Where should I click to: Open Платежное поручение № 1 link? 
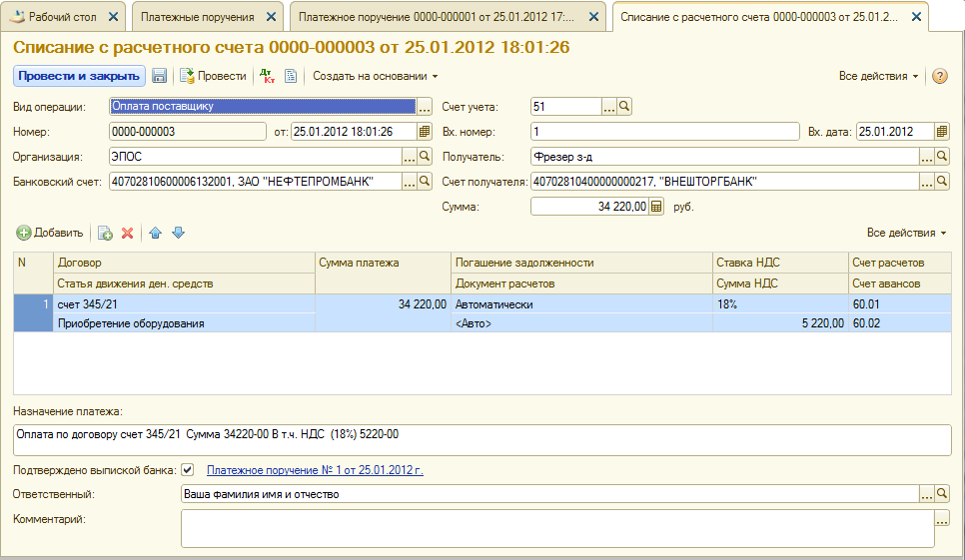315,470
